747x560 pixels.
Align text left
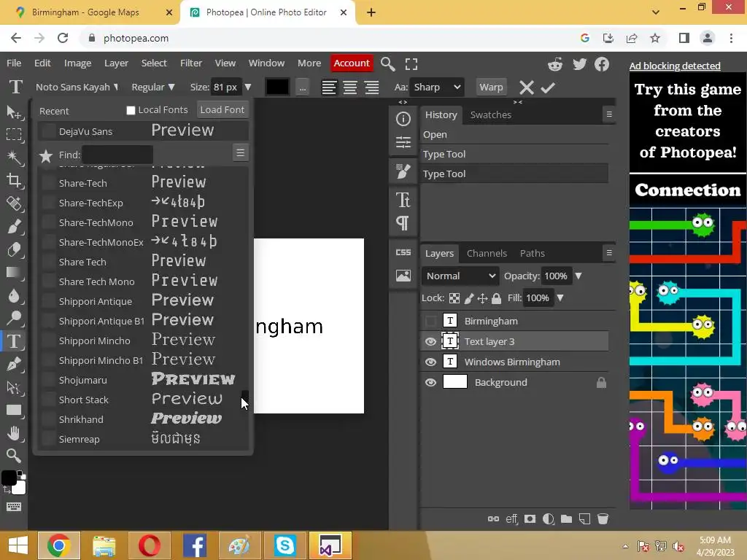click(329, 87)
